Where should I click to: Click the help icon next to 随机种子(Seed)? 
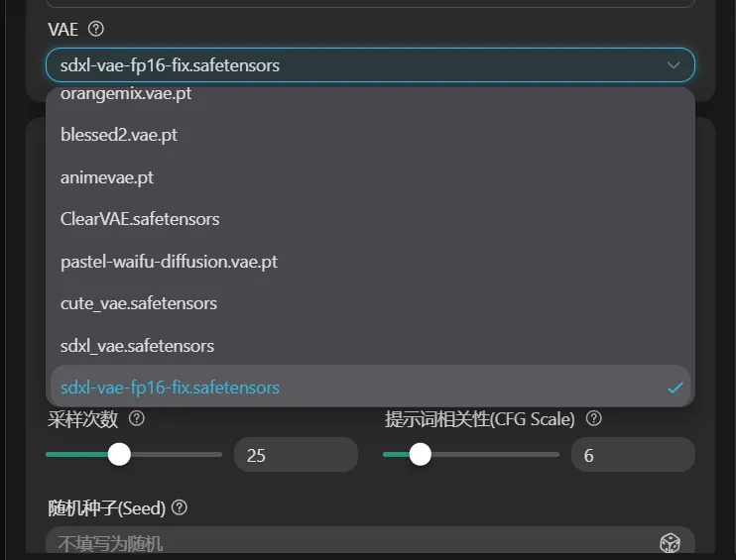coord(180,507)
